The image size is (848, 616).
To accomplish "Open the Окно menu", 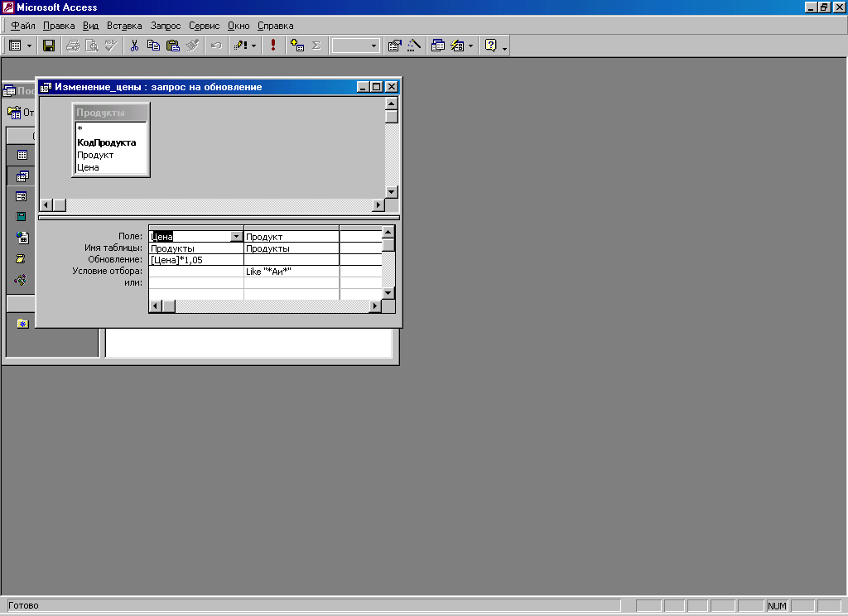I will (x=238, y=26).
